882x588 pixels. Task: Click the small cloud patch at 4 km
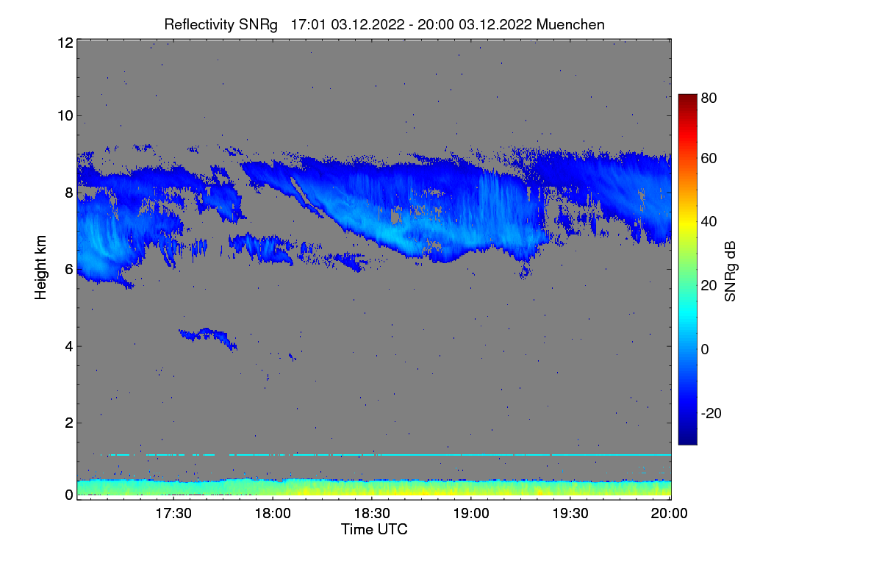click(x=207, y=337)
